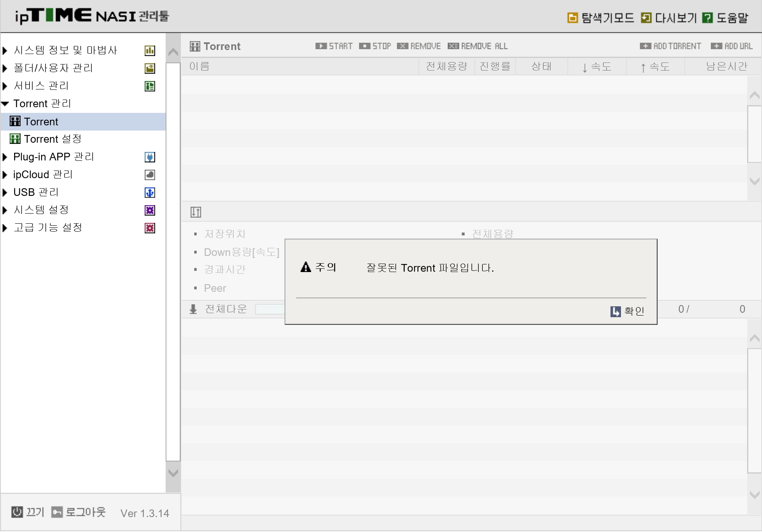This screenshot has height=532, width=762.
Task: Click 끄기 power off button
Action: [x=28, y=512]
